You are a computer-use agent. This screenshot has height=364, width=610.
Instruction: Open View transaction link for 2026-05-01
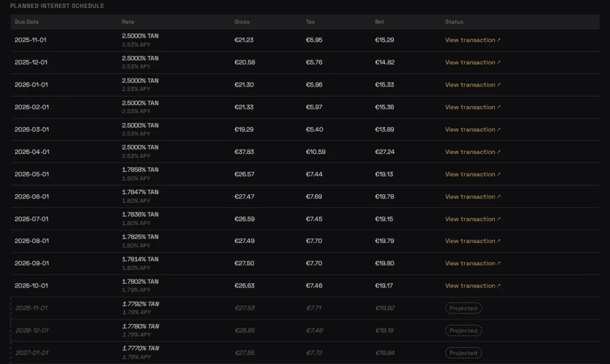point(472,174)
